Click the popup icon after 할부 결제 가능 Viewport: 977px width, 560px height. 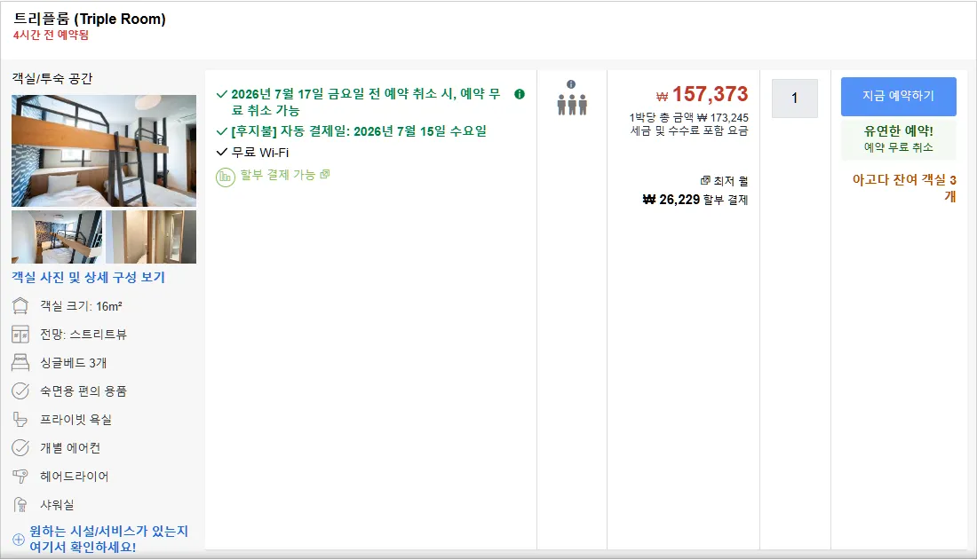click(x=324, y=175)
